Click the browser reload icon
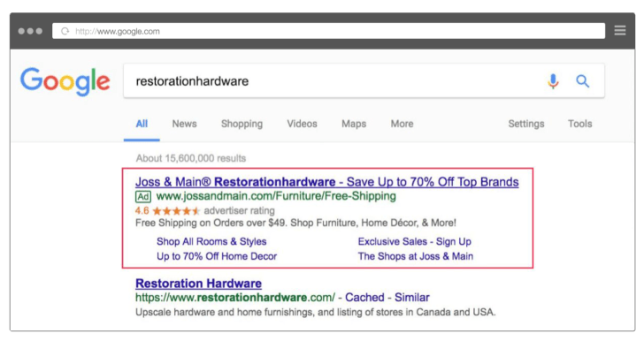Viewport: 644px width, 341px height. (65, 31)
